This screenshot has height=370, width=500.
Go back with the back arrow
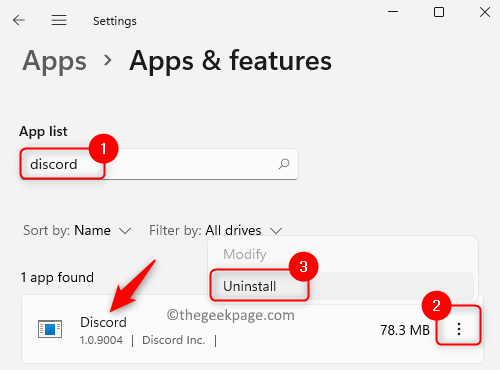click(19, 20)
